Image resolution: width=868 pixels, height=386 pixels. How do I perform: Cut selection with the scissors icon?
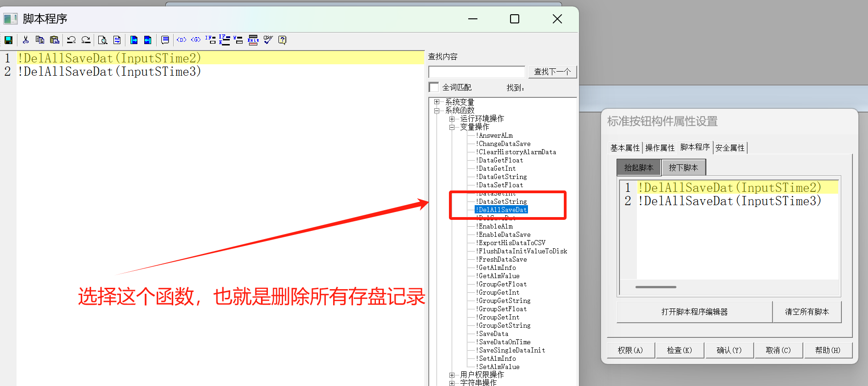pos(26,40)
